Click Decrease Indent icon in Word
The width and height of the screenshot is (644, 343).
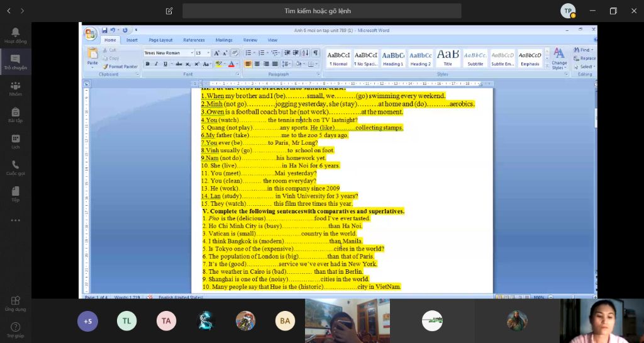click(287, 53)
